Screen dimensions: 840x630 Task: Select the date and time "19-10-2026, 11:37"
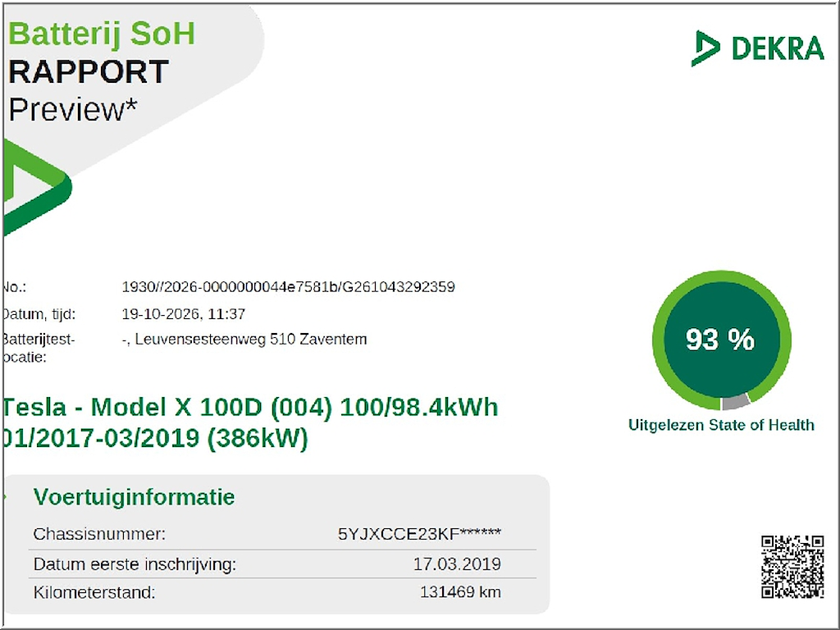point(183,314)
